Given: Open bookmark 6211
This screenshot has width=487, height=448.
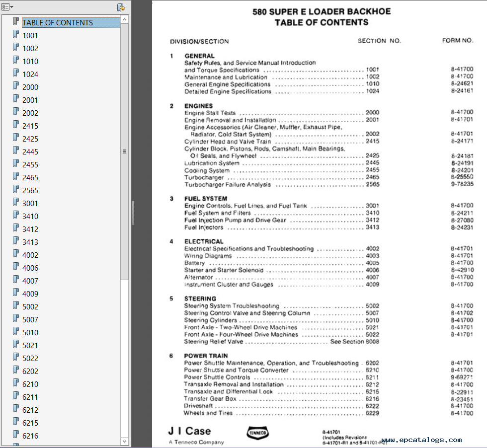Looking at the screenshot, I should [x=30, y=397].
